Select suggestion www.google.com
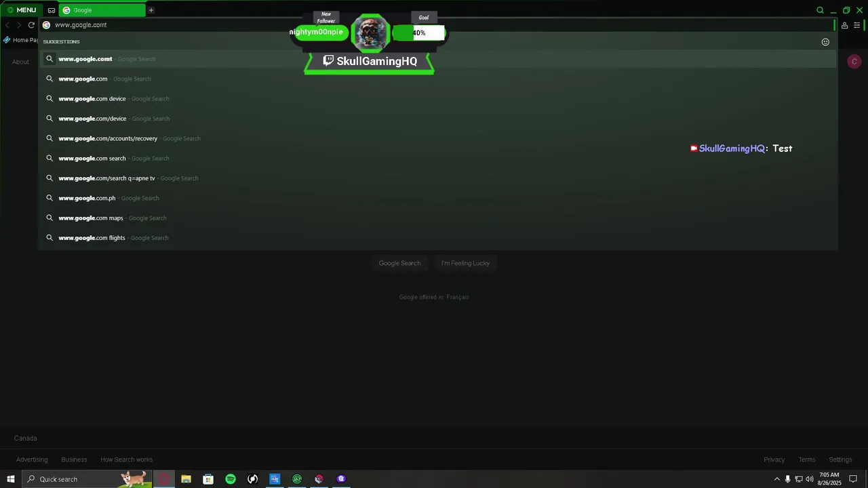This screenshot has height=488, width=868. 438,79
